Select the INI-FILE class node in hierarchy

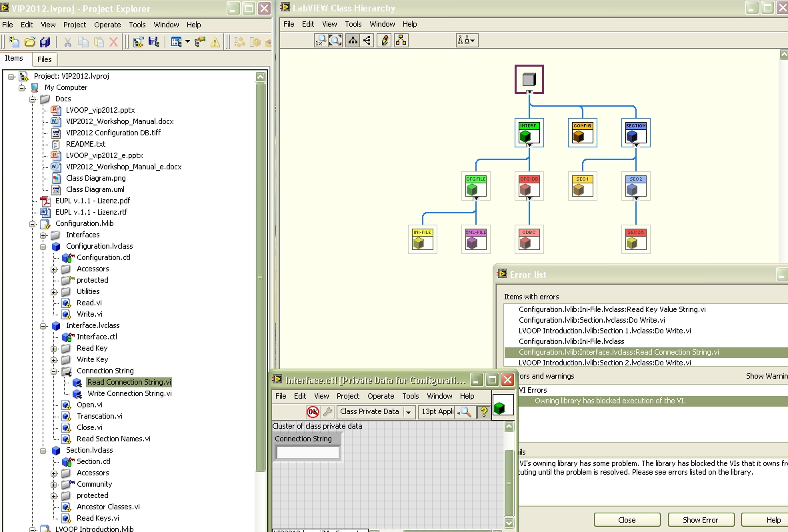[x=423, y=239]
